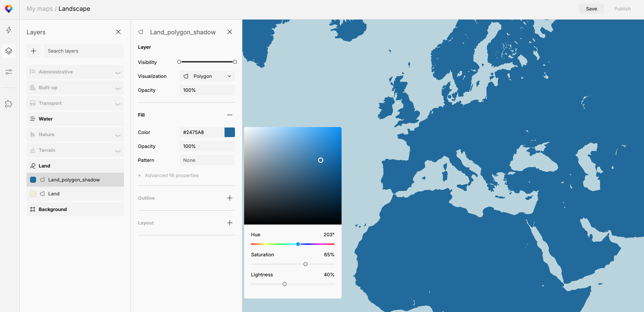Image resolution: width=644 pixels, height=312 pixels.
Task: Close the Land_polygon_shadow properties panel
Action: 230,32
